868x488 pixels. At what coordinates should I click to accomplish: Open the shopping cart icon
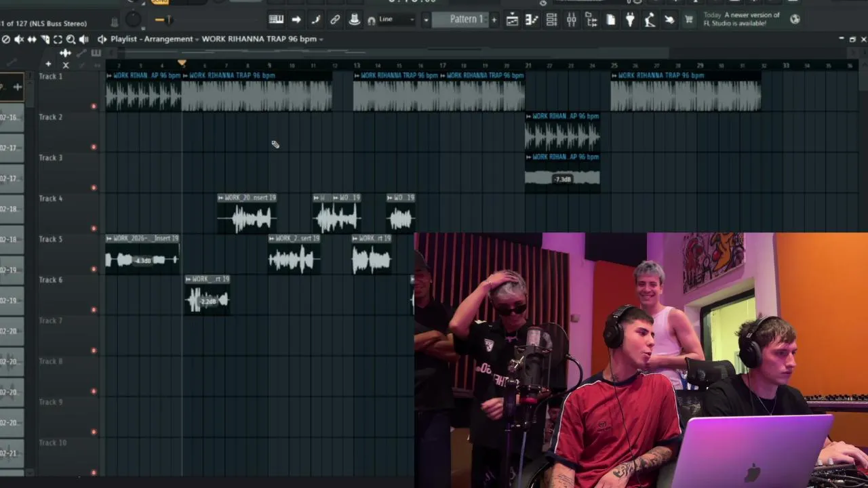pyautogui.click(x=689, y=20)
